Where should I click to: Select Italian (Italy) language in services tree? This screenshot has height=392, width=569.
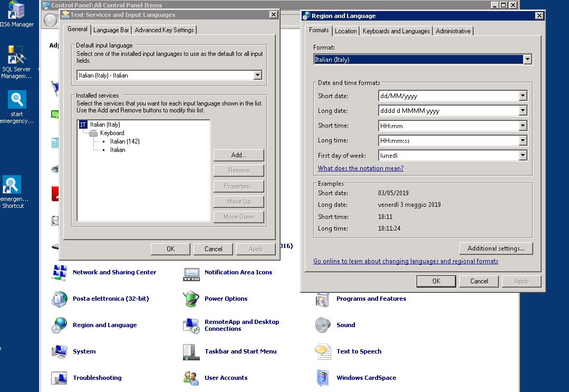[x=105, y=125]
